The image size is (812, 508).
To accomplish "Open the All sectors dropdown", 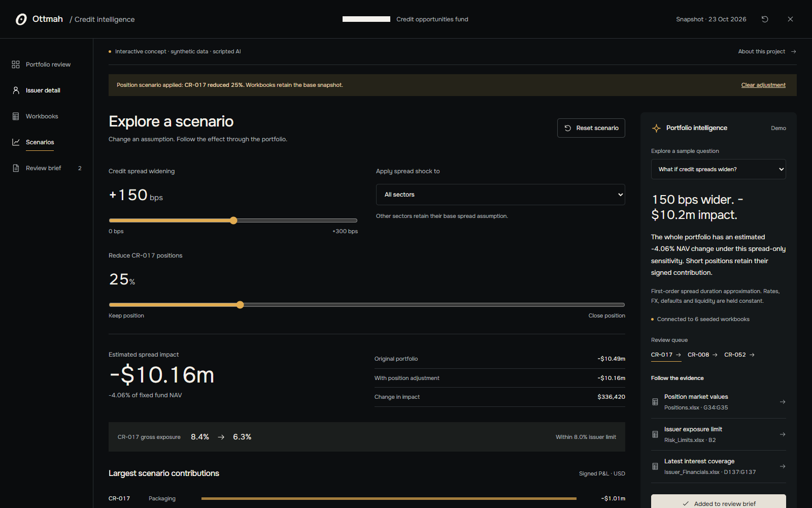I will (500, 195).
